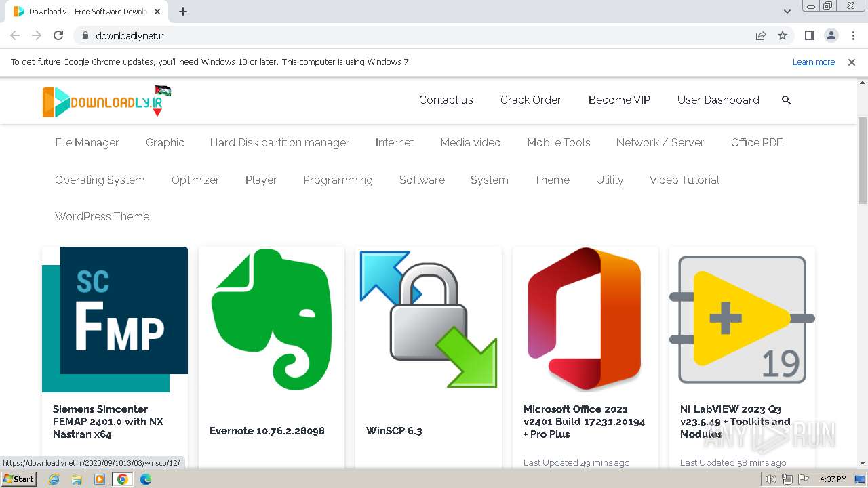Viewport: 868px width, 488px height.
Task: Select File Manager category
Action: click(x=87, y=142)
